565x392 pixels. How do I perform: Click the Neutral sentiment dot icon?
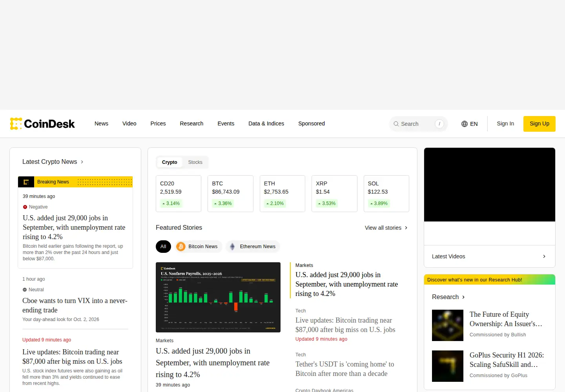pyautogui.click(x=25, y=290)
